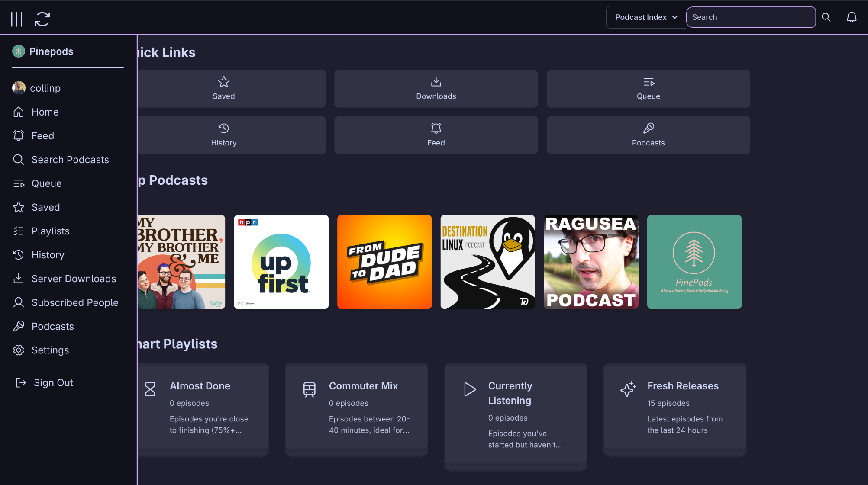Collapse the sidebar using the hamburger icon

(17, 18)
